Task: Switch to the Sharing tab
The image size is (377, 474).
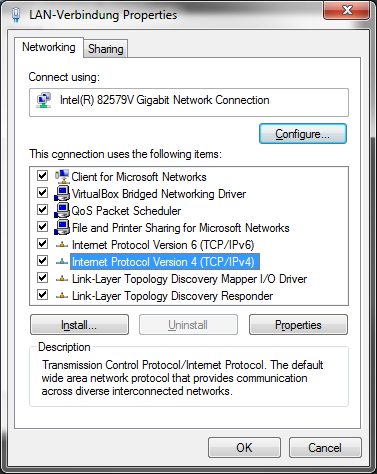Action: pos(106,49)
